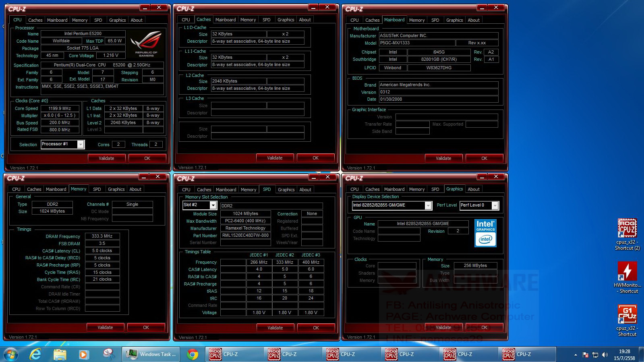Click the Windows Start orb
Image resolution: width=644 pixels, height=362 pixels.
[x=10, y=354]
